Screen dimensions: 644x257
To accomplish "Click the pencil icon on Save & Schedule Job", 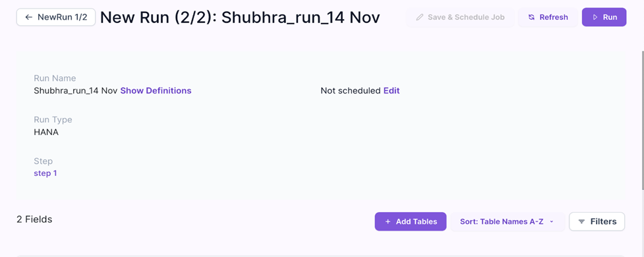I will (x=419, y=17).
